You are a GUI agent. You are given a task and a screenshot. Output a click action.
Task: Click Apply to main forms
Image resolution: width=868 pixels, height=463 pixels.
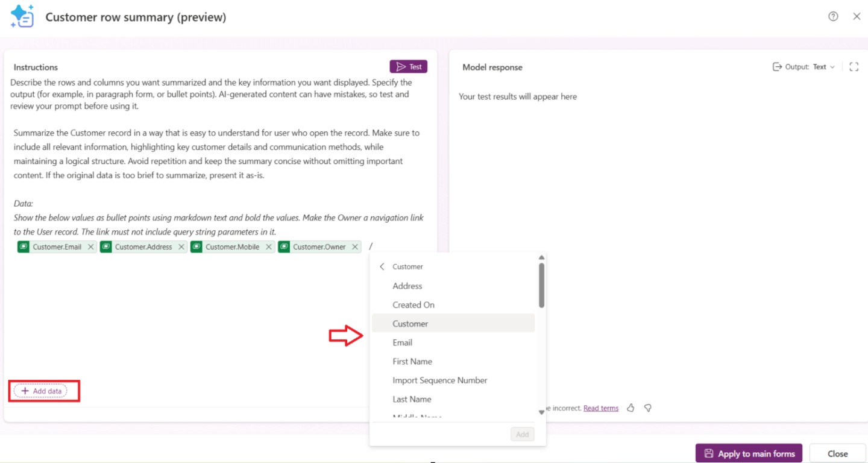[749, 453]
